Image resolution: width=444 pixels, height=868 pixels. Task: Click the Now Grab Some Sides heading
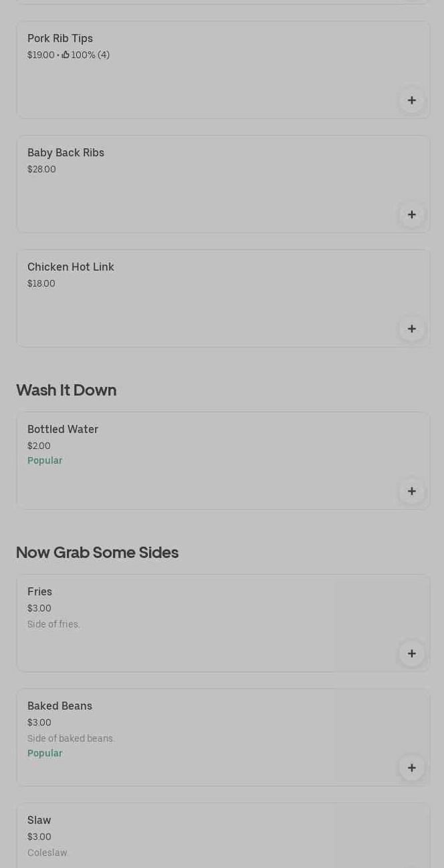pos(97,553)
